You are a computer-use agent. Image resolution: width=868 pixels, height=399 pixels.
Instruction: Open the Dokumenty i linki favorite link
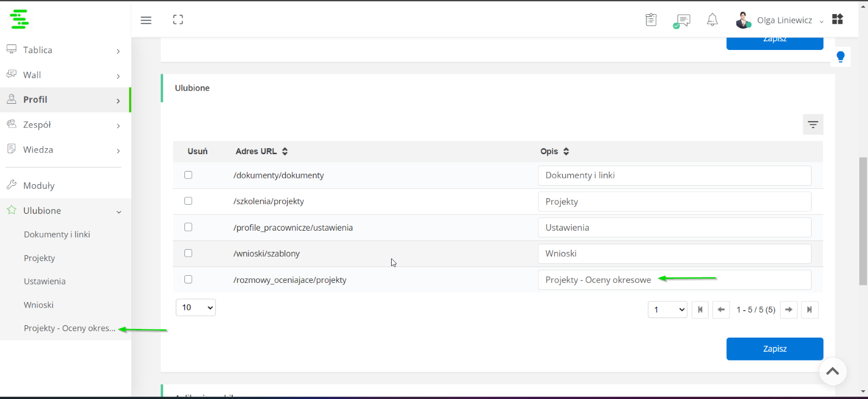pos(57,235)
